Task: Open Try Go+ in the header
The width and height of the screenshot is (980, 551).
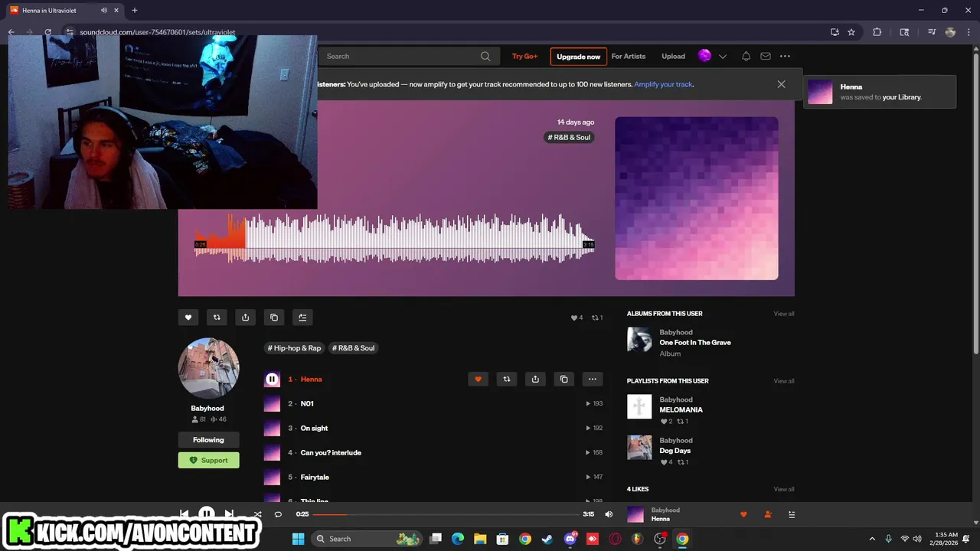Action: tap(524, 56)
